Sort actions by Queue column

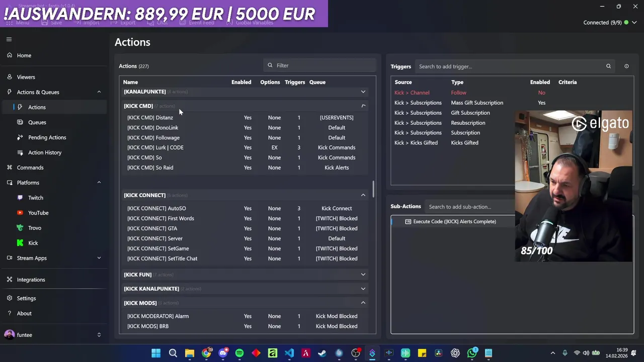[x=317, y=82]
